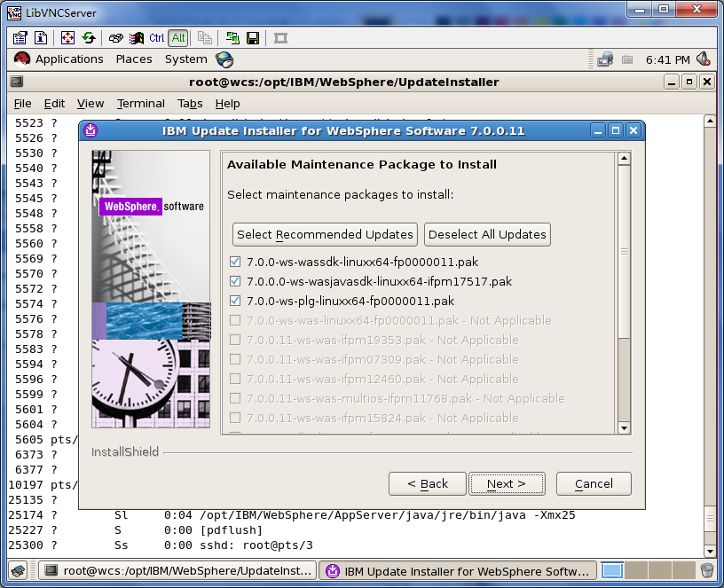This screenshot has height=588, width=724.
Task: Open terminal View menu
Action: (x=90, y=104)
